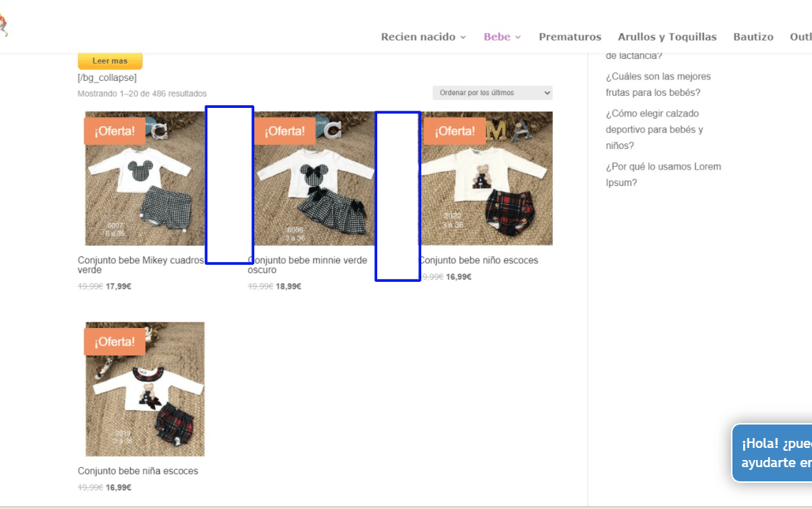Screen dimensions: 812x509
Task: Click Oferta badge on minnie verde product
Action: [285, 131]
